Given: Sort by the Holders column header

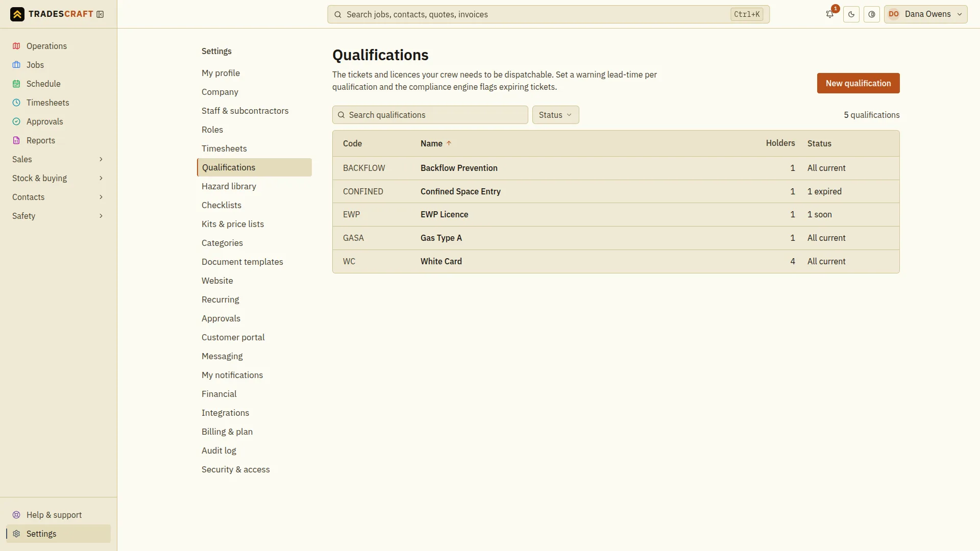Looking at the screenshot, I should point(780,143).
